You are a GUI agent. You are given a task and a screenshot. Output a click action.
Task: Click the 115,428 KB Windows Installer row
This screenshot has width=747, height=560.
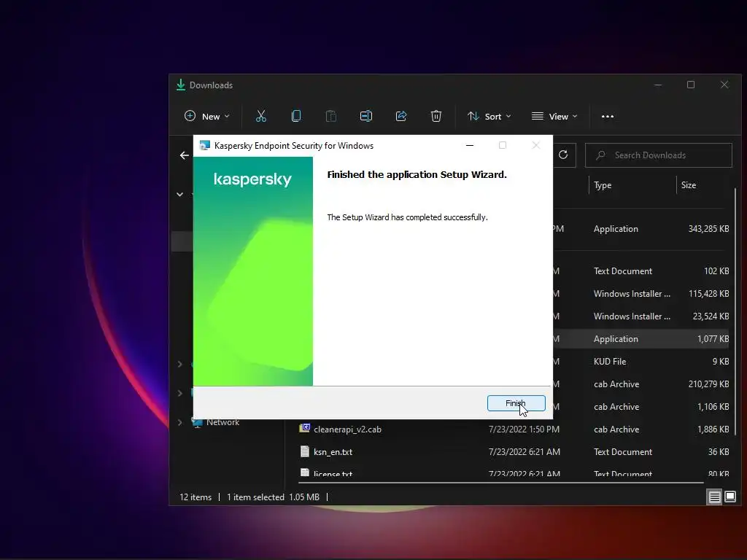click(641, 294)
